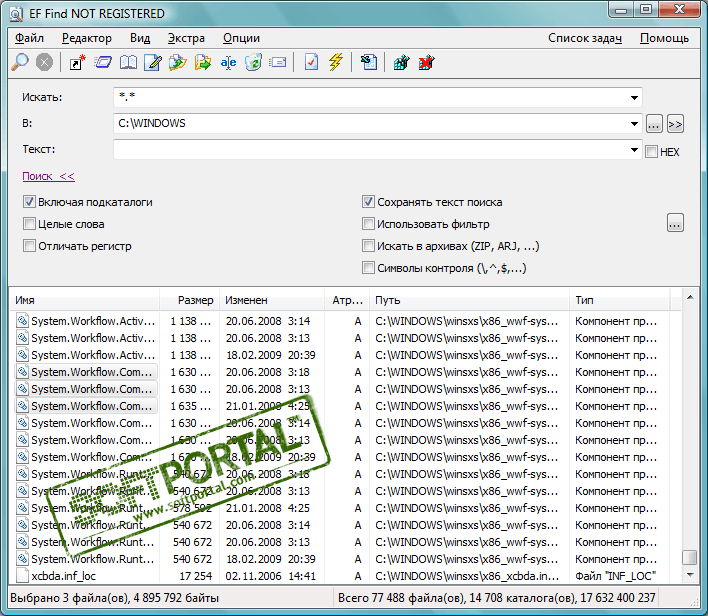Click the export results list icon
708x616 pixels.
pyautogui.click(x=369, y=62)
